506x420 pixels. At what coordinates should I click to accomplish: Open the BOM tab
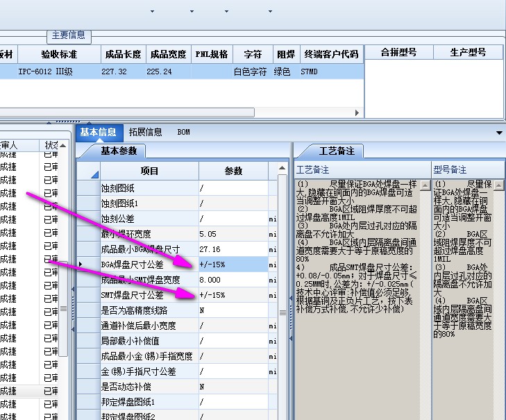coord(184,133)
